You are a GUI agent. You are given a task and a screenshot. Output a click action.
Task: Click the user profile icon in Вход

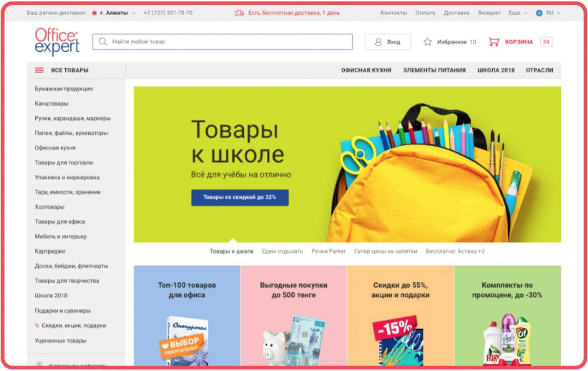(x=378, y=42)
